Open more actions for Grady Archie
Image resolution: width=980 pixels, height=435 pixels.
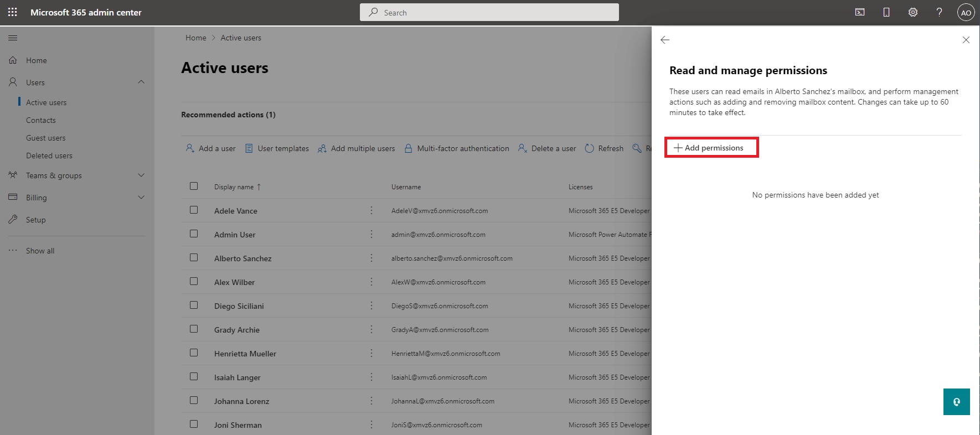click(x=372, y=330)
